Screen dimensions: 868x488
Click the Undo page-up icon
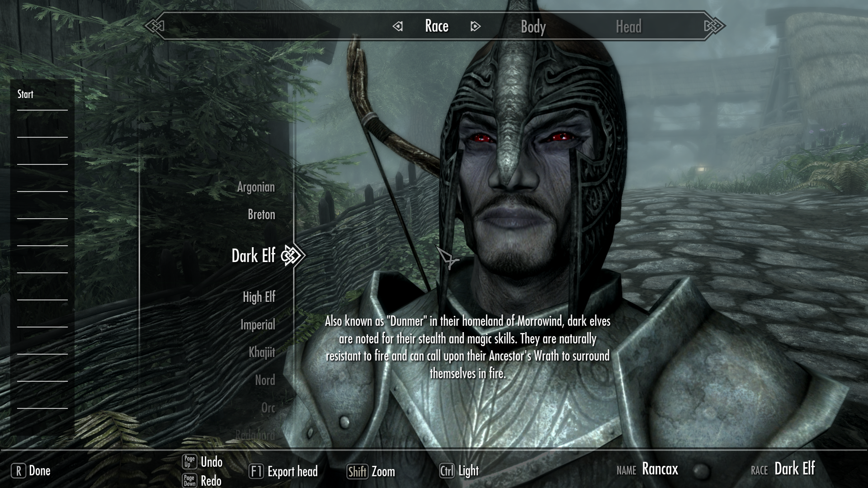[189, 460]
